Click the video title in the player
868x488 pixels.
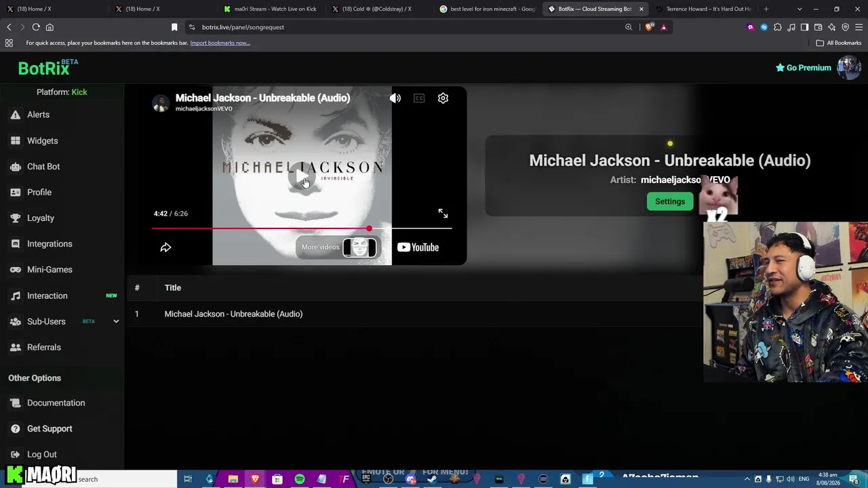click(262, 98)
